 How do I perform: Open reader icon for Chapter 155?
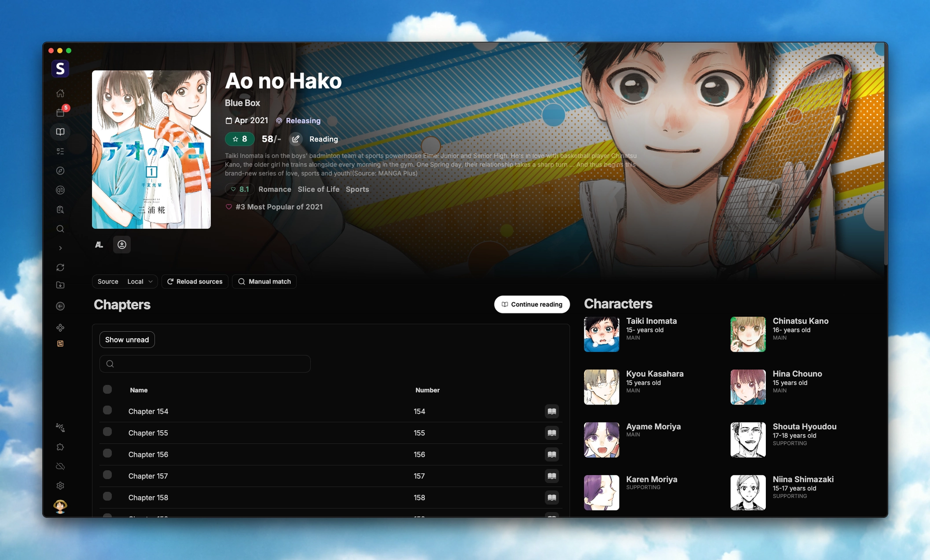(552, 433)
